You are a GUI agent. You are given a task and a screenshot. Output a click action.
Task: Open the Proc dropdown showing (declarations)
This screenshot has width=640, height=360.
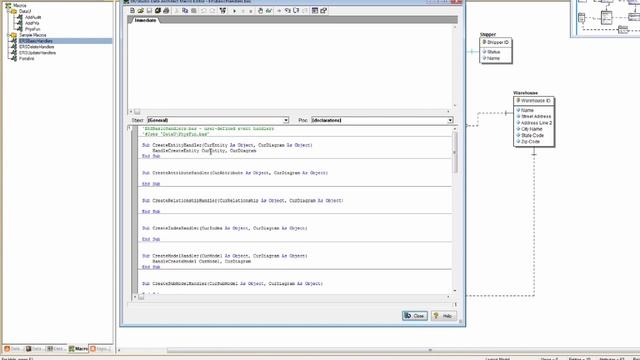click(x=450, y=120)
